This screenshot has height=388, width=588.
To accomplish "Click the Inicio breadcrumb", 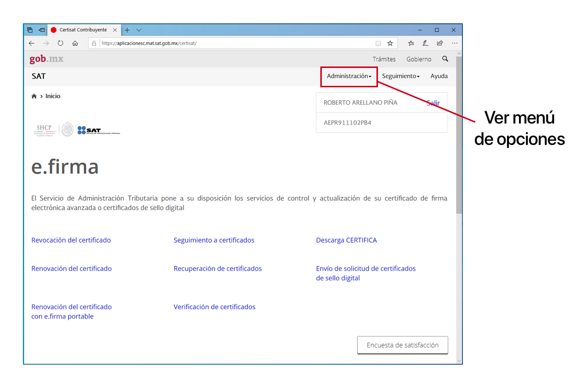I will (x=53, y=96).
